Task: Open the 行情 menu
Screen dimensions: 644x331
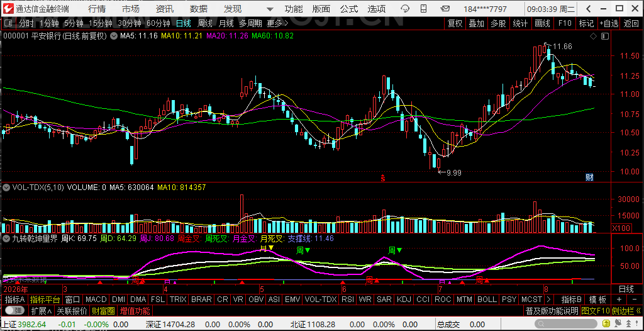Action: click(97, 9)
